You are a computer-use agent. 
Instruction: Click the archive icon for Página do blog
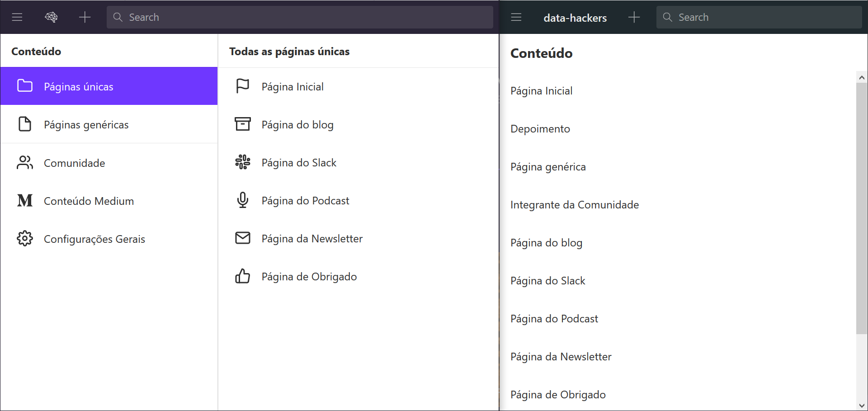(243, 124)
